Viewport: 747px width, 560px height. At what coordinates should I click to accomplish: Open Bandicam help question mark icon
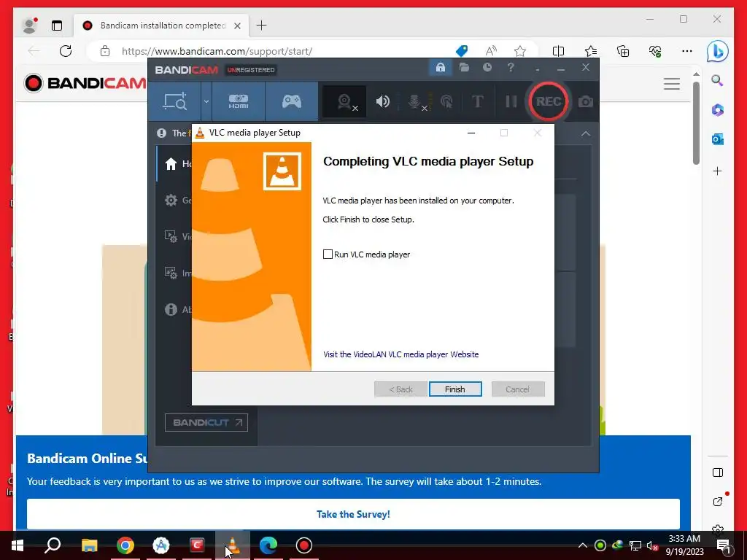(x=510, y=68)
